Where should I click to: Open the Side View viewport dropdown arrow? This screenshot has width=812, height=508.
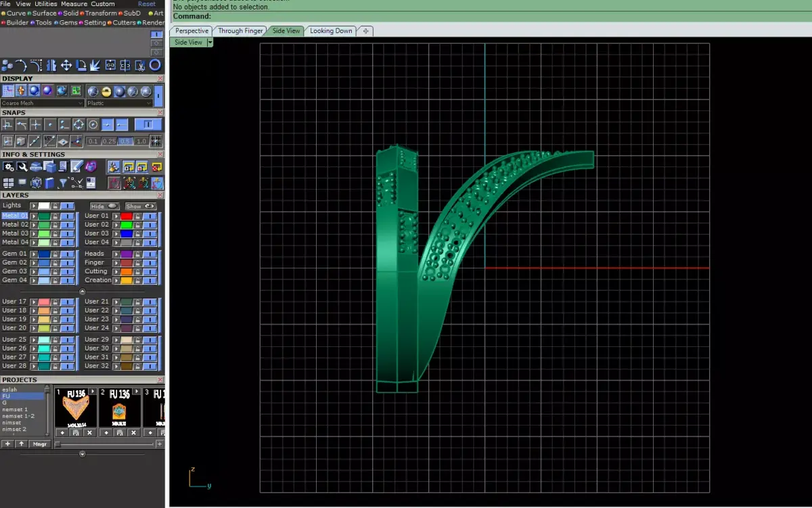click(x=210, y=42)
